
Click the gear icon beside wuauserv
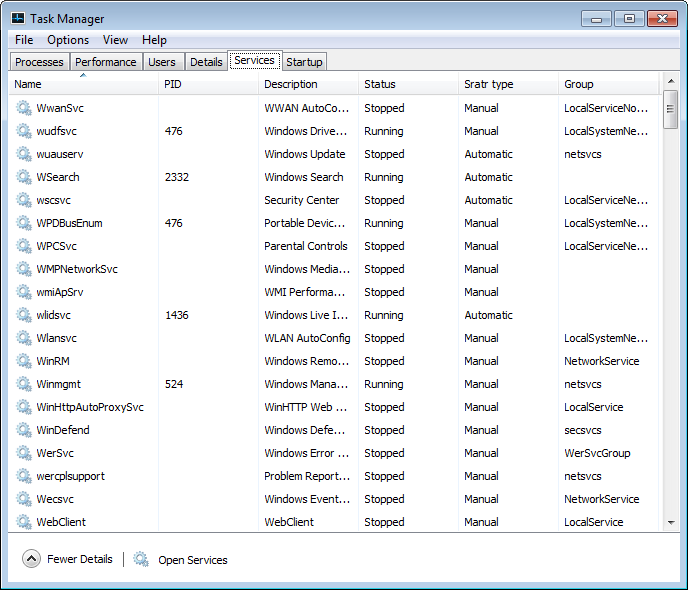click(24, 154)
